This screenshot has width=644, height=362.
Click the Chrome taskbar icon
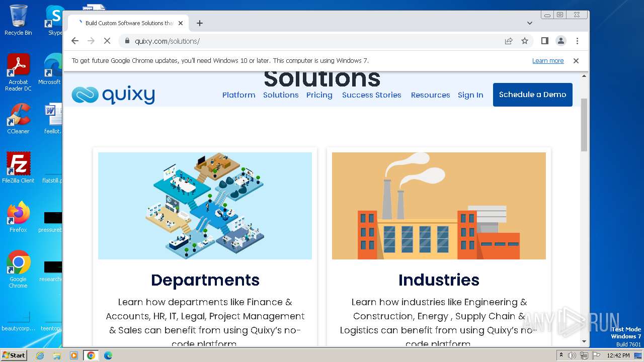coord(91,355)
